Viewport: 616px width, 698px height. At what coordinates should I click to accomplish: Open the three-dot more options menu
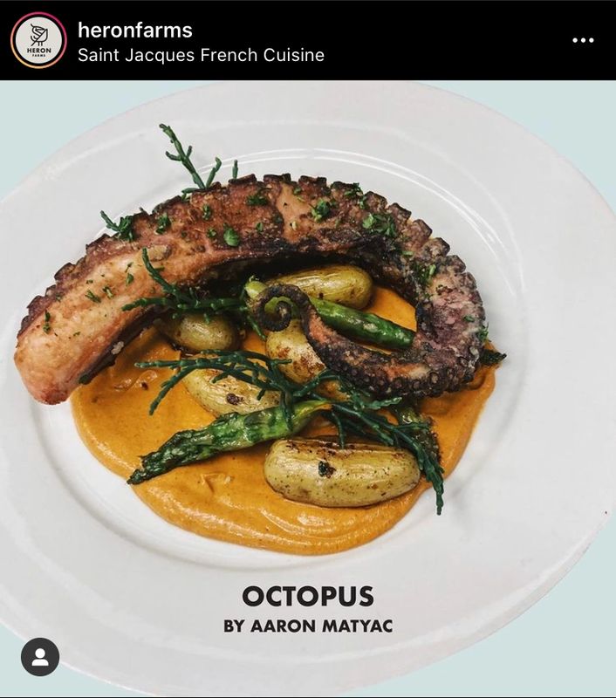(x=583, y=40)
